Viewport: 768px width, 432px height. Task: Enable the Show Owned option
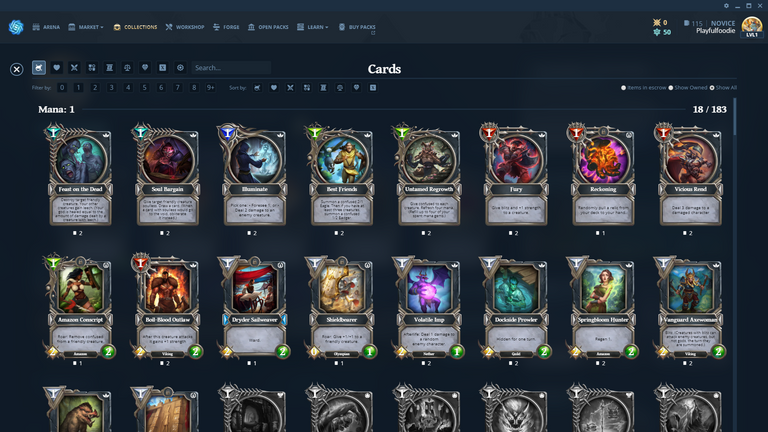tap(671, 88)
